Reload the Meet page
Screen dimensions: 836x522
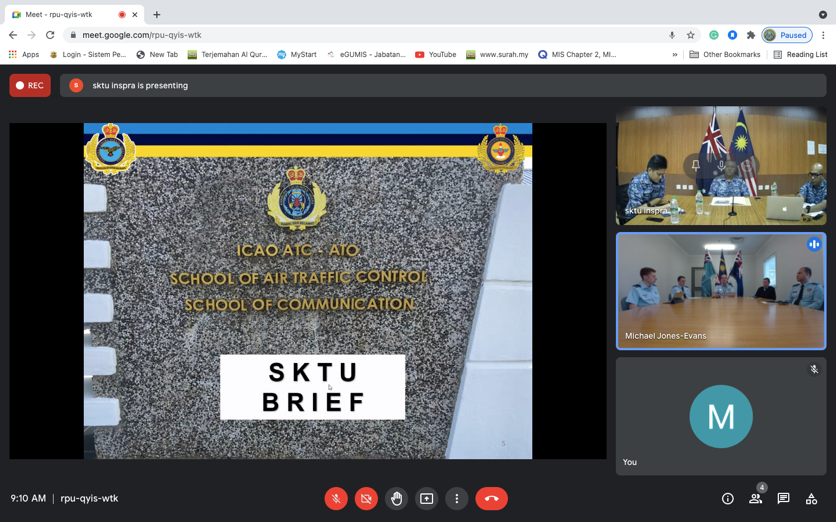[50, 35]
